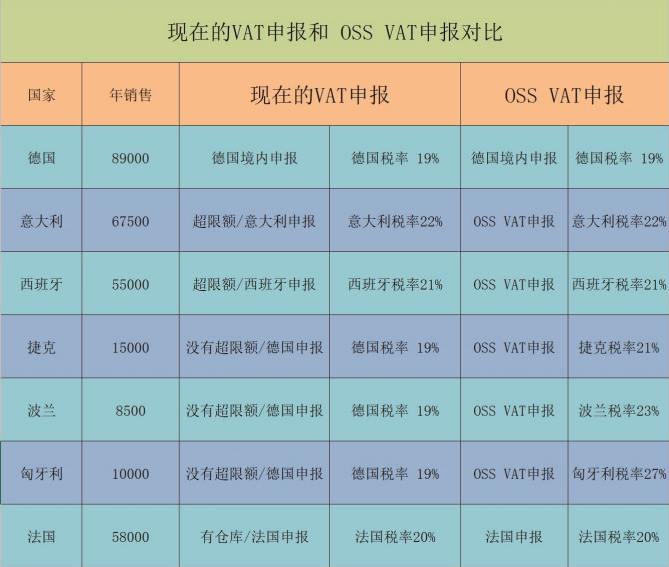Click 德国税率 19% in 德国 row, OSS column

point(619,157)
